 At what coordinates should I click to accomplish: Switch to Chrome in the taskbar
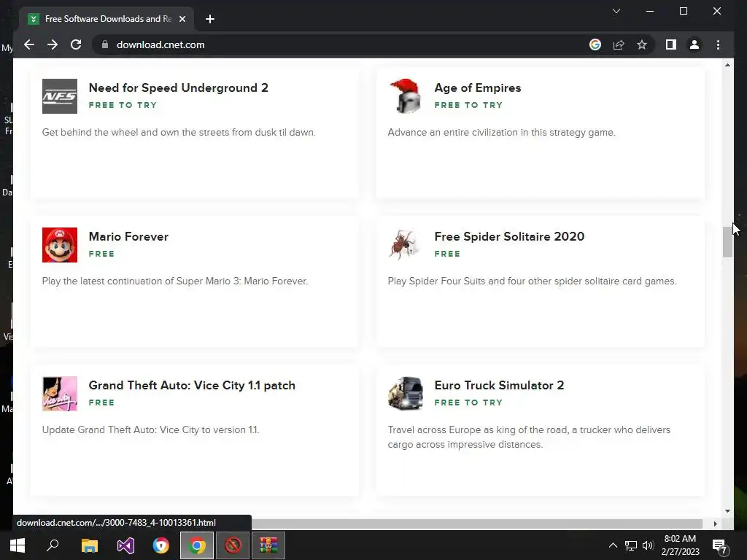tap(197, 545)
